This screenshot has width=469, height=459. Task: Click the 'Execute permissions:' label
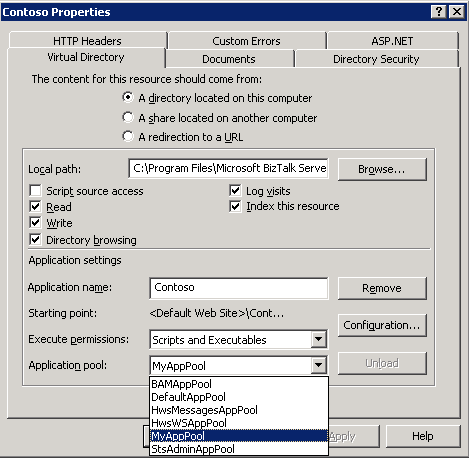tap(79, 339)
